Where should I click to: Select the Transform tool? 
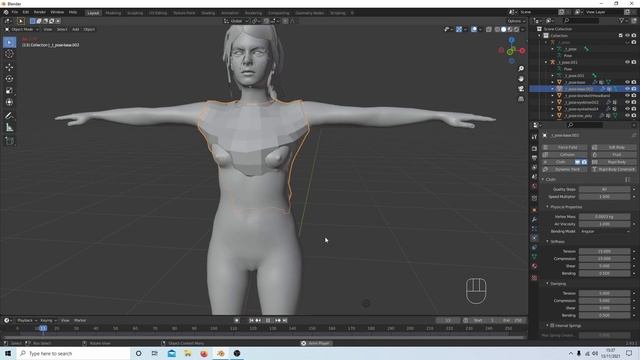[x=9, y=102]
